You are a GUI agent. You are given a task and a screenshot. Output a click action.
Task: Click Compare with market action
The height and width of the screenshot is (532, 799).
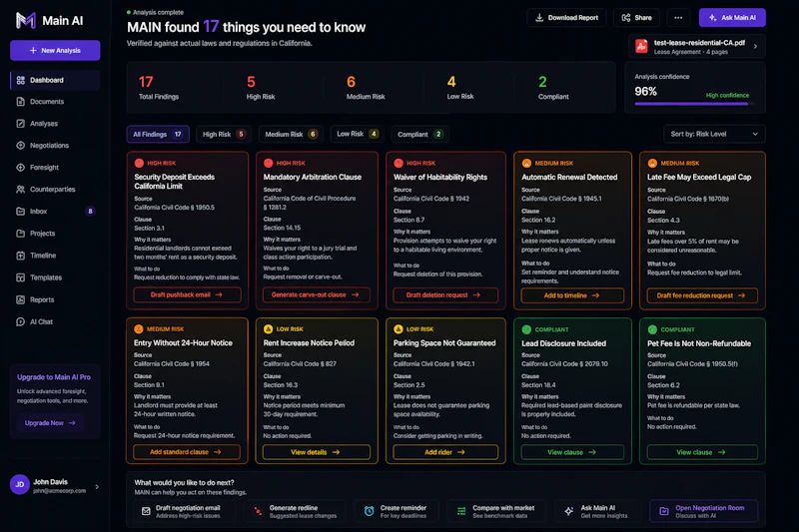coord(498,511)
